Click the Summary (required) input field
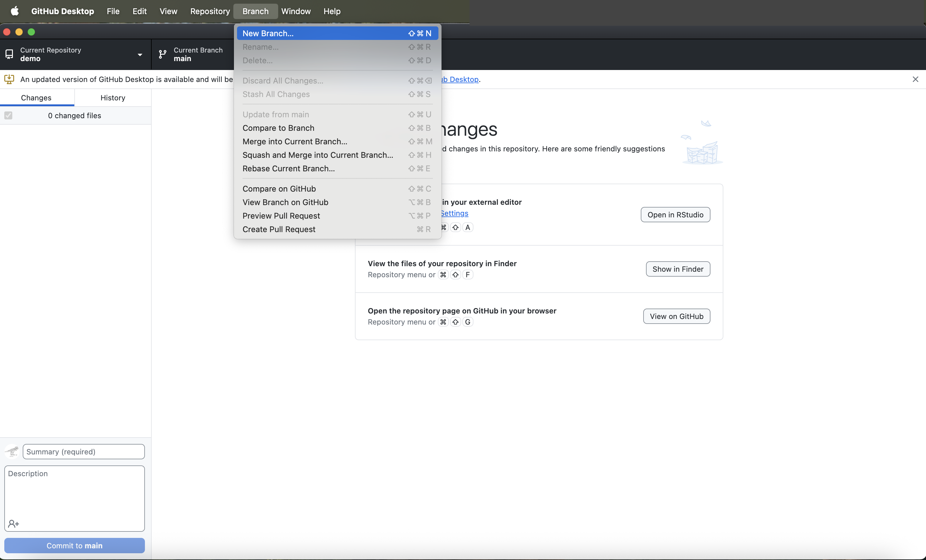This screenshot has width=926, height=560. pos(84,451)
